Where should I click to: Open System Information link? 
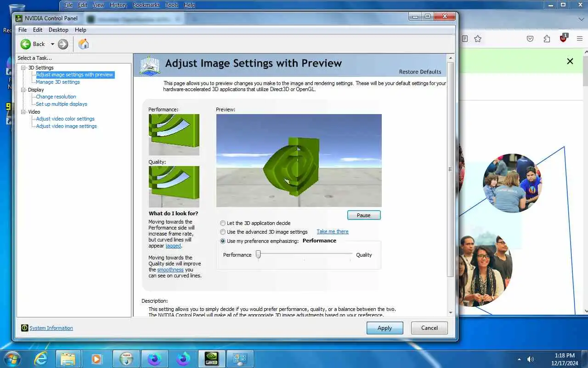[x=51, y=328]
